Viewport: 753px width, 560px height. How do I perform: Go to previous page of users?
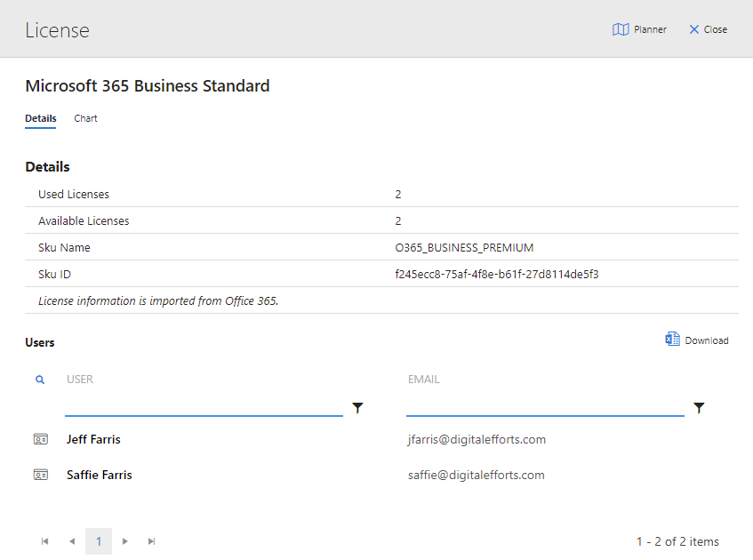pos(72,541)
